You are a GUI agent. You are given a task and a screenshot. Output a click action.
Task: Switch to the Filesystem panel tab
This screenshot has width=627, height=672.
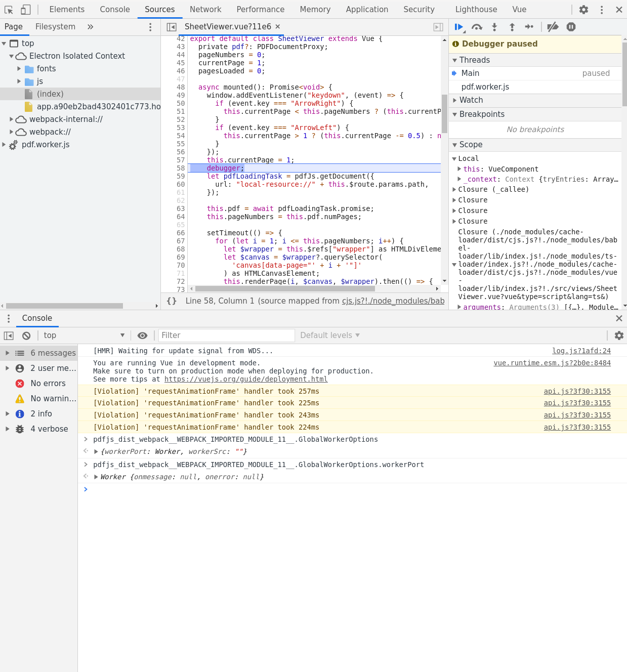[x=56, y=26]
